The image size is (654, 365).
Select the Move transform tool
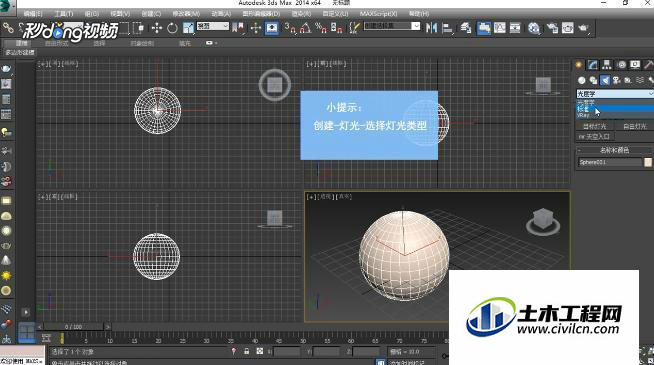click(x=157, y=28)
